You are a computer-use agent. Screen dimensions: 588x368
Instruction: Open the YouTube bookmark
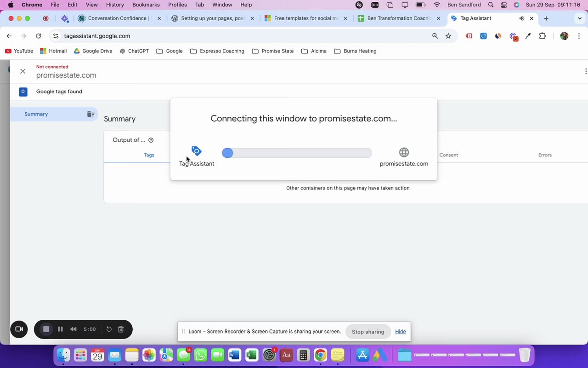point(19,51)
